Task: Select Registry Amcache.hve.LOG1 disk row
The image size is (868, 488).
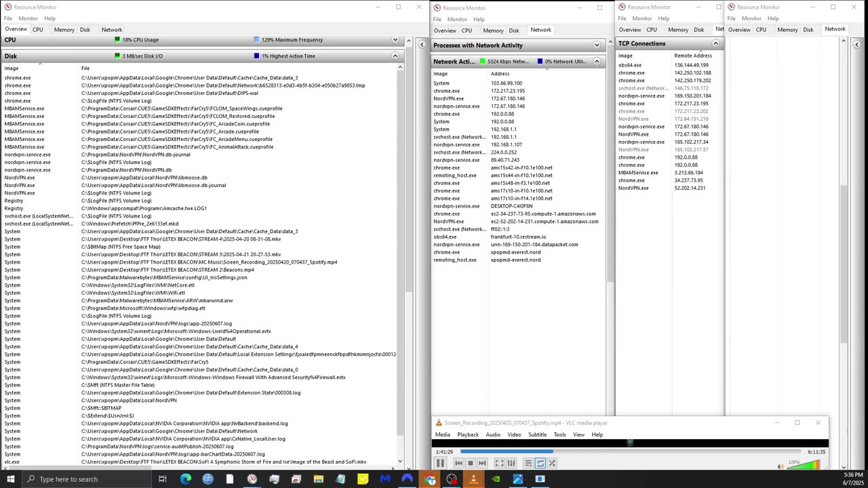Action: [x=200, y=209]
